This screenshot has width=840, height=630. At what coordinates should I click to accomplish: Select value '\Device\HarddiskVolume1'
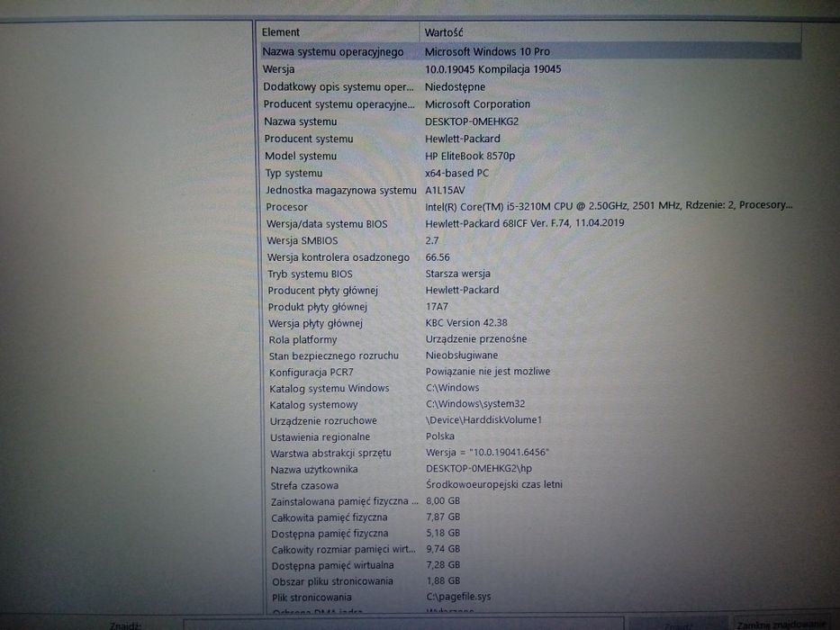[x=483, y=419]
